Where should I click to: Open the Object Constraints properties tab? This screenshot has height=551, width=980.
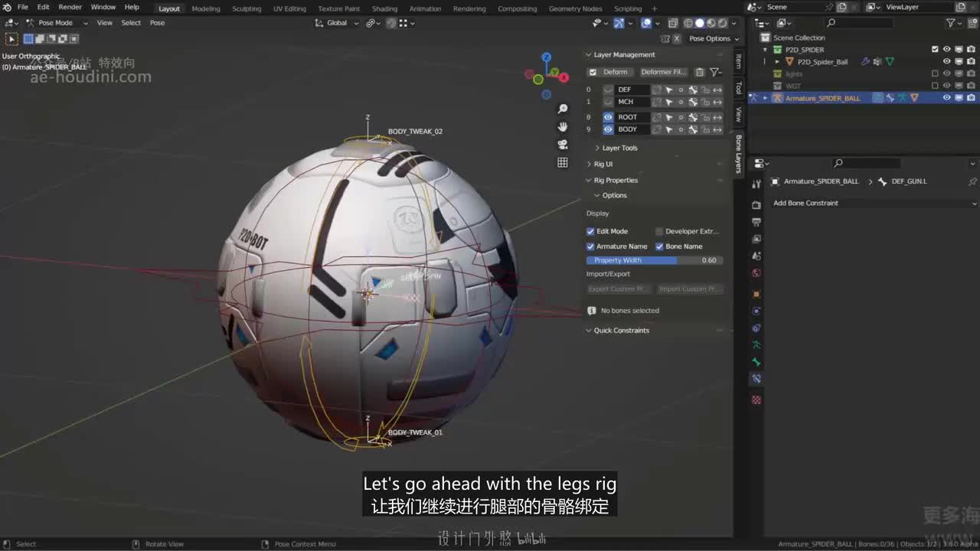tap(756, 328)
